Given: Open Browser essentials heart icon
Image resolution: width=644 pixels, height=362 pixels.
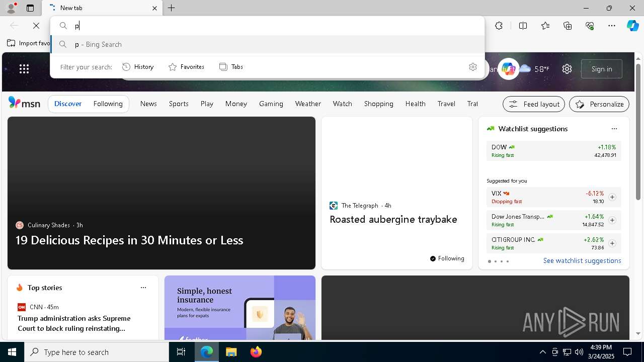Looking at the screenshot, I should pyautogui.click(x=590, y=26).
